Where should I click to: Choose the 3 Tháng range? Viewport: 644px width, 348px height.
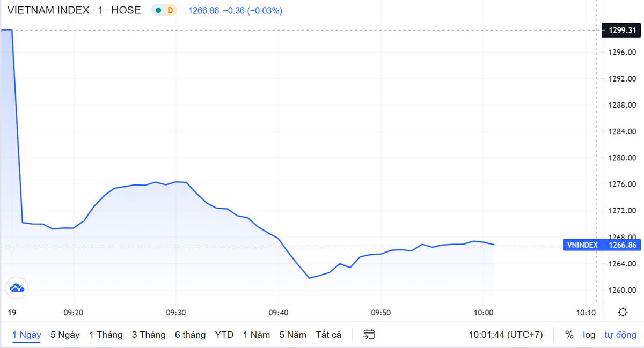[x=149, y=335]
